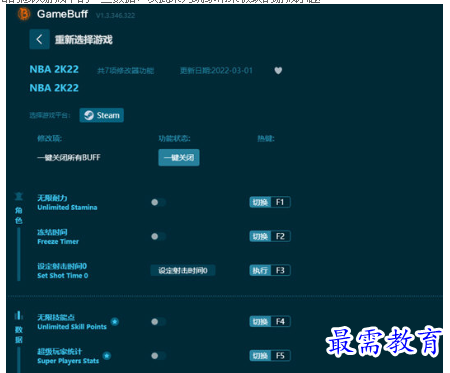The height and width of the screenshot is (373, 450).
Task: Click the Unlimited Skill Points label
Action: coord(72,327)
